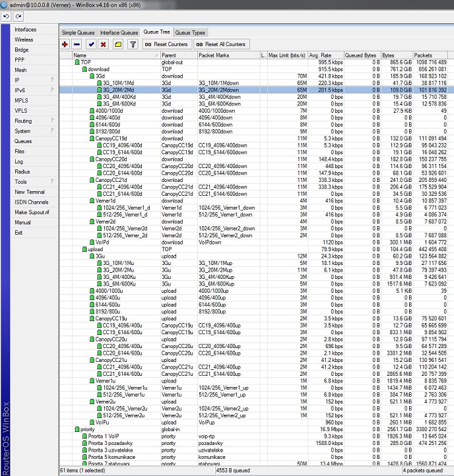Select the VoIPu queue row

point(257,422)
